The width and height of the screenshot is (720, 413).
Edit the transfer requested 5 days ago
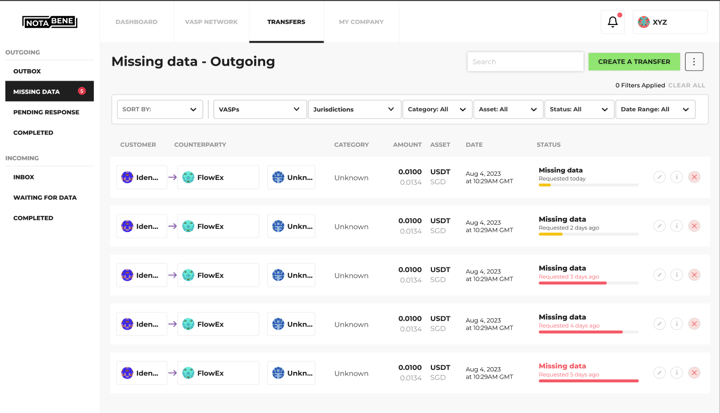659,373
